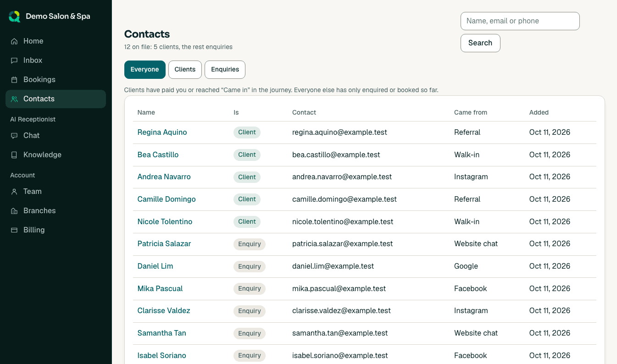Image resolution: width=617 pixels, height=364 pixels.
Task: View Andrea Navarro's profile
Action: pyautogui.click(x=164, y=177)
